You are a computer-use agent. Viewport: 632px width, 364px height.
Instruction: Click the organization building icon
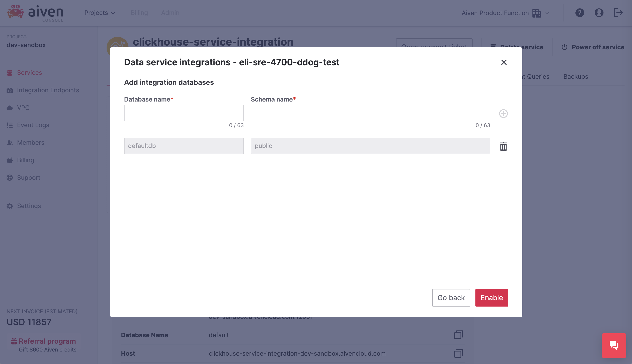click(x=537, y=13)
